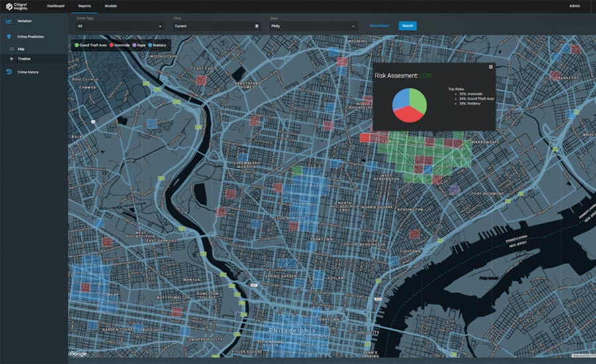Open the Zone dropdown showing Philly

313,26
